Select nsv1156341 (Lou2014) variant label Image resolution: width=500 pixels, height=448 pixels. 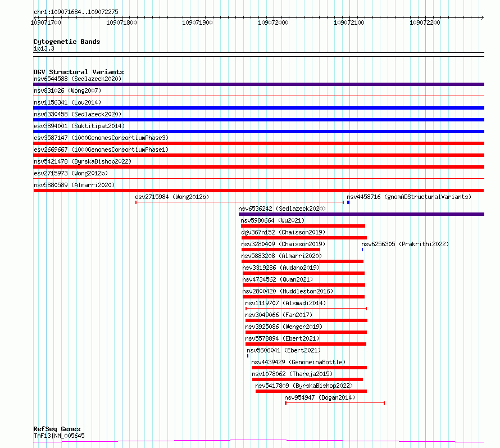point(67,102)
